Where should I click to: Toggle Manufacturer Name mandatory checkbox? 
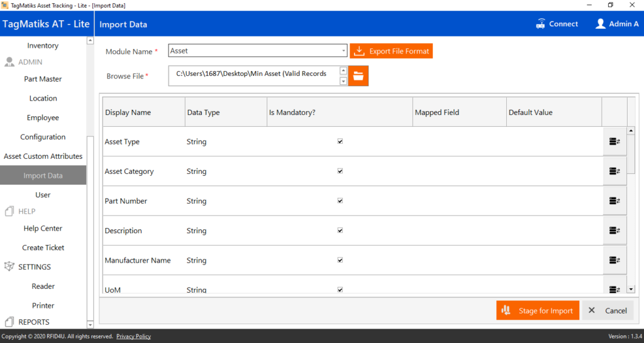(x=340, y=259)
